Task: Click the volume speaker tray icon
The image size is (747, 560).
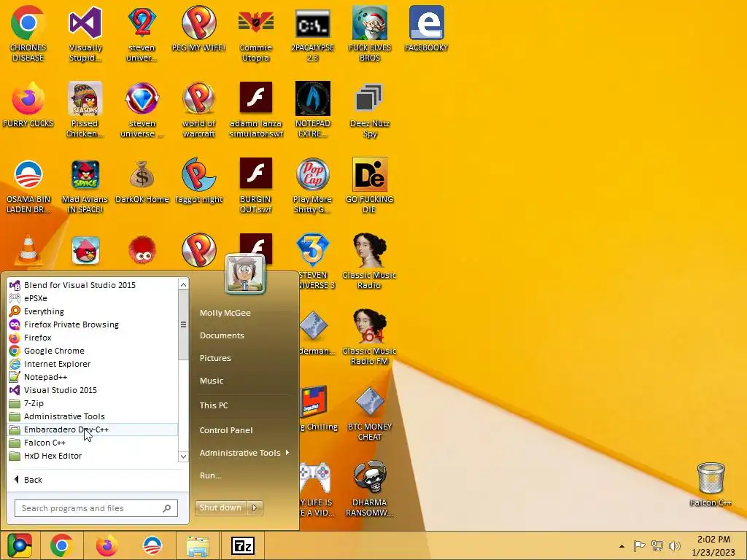Action: 675,545
